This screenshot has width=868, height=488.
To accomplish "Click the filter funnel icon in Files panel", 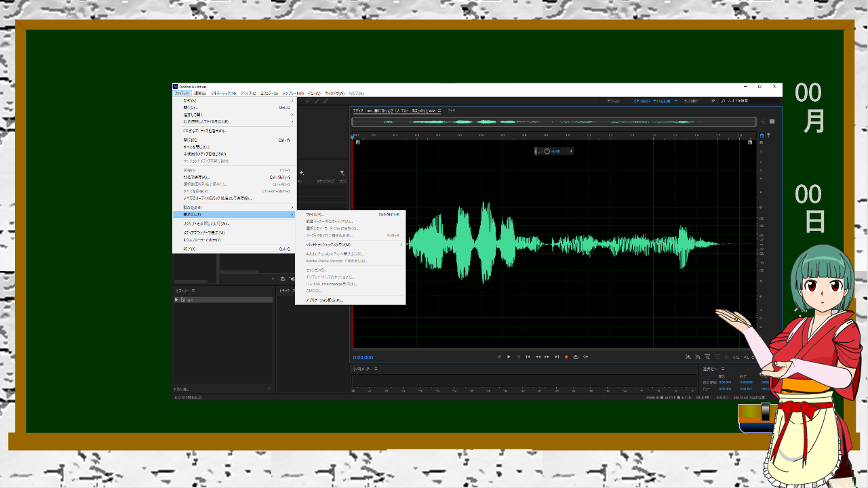I will pos(342,173).
